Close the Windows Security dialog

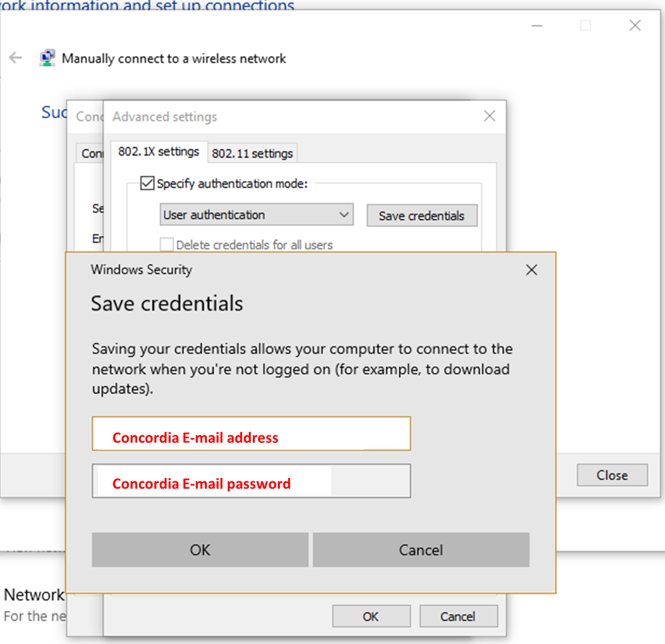coord(532,270)
